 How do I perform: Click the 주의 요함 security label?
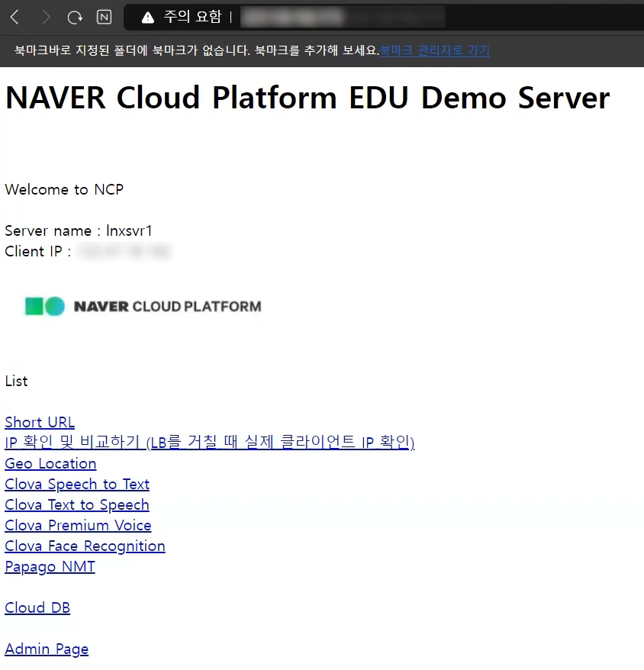tap(193, 17)
